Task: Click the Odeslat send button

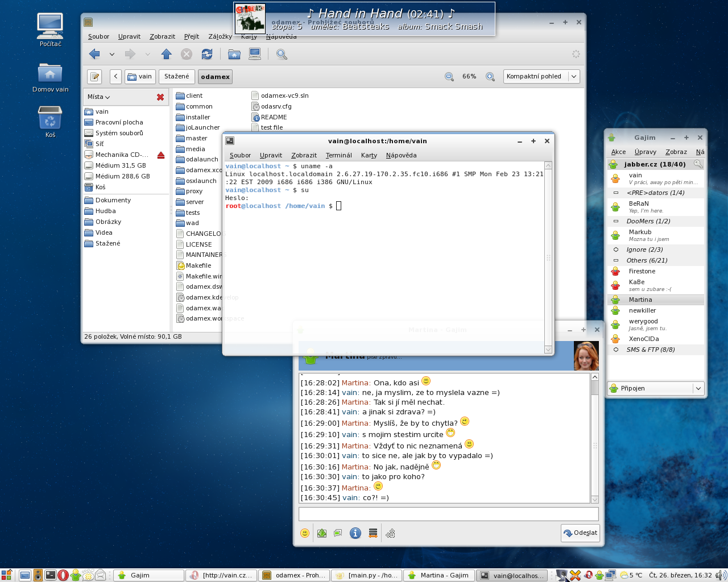Action: pyautogui.click(x=580, y=533)
